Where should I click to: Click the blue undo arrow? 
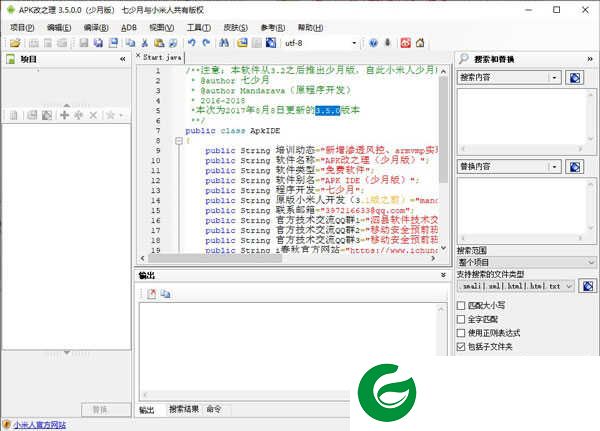pyautogui.click(x=192, y=43)
